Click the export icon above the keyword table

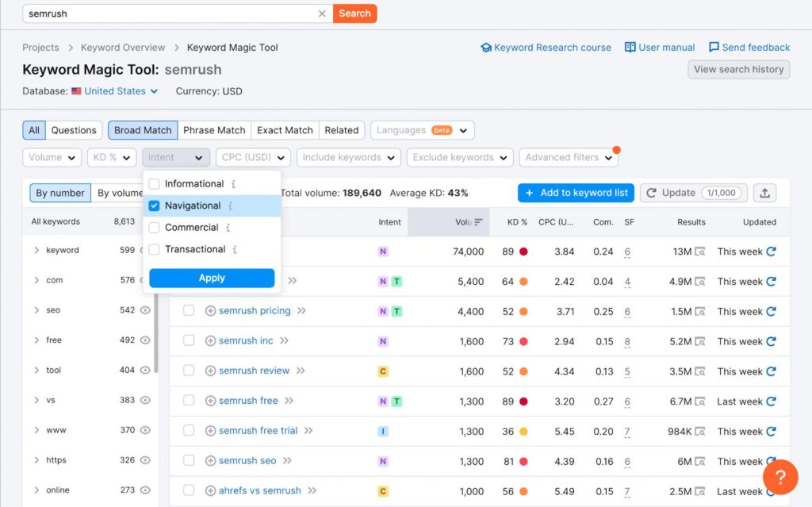point(764,193)
